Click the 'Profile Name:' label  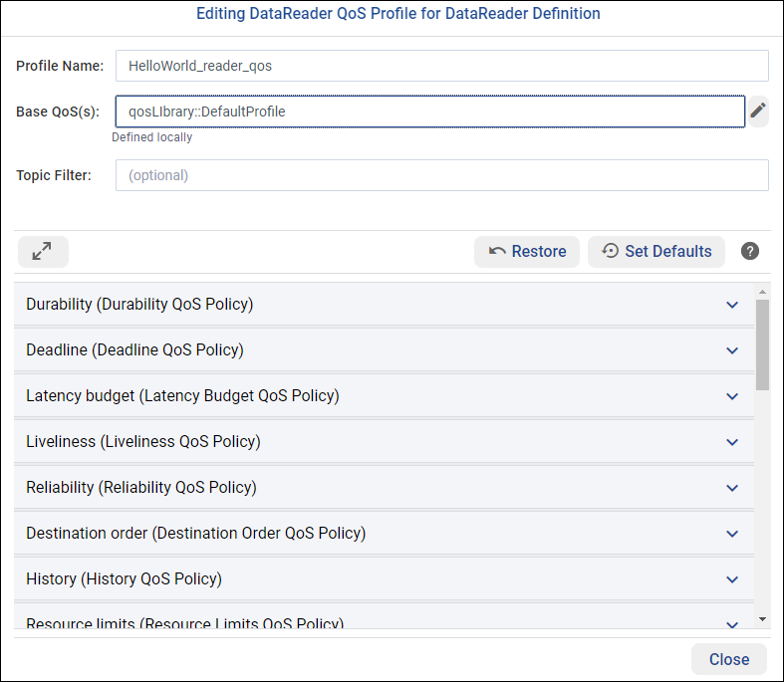pos(60,66)
